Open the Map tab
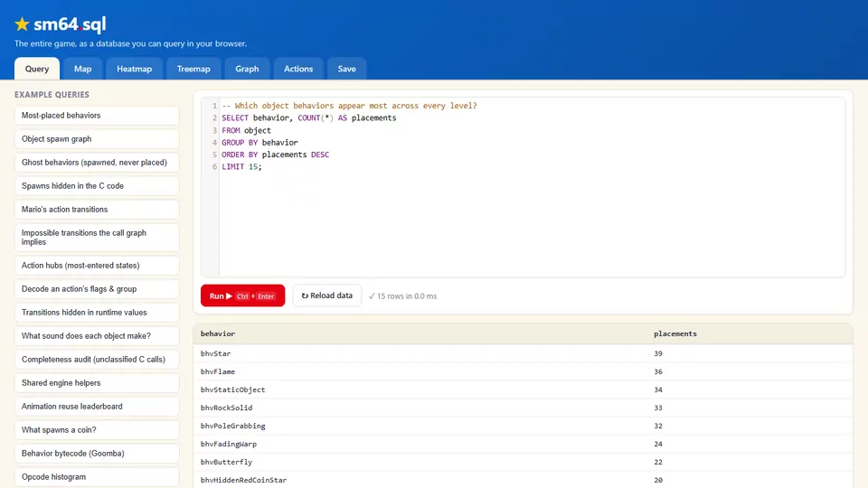 pyautogui.click(x=82, y=69)
